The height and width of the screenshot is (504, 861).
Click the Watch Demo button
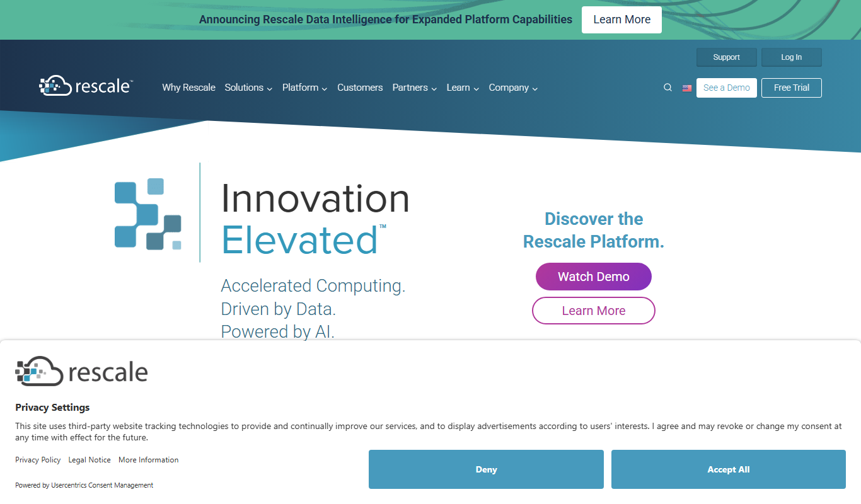[594, 277]
